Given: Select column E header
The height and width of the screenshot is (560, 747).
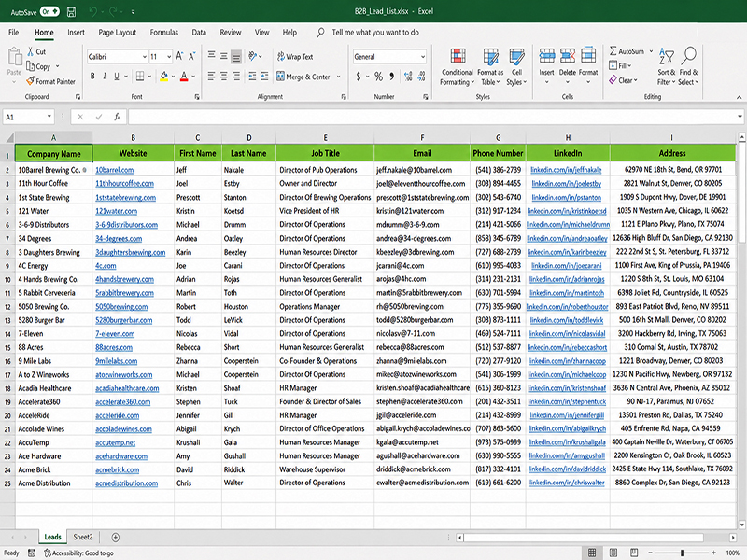Looking at the screenshot, I should pos(325,137).
